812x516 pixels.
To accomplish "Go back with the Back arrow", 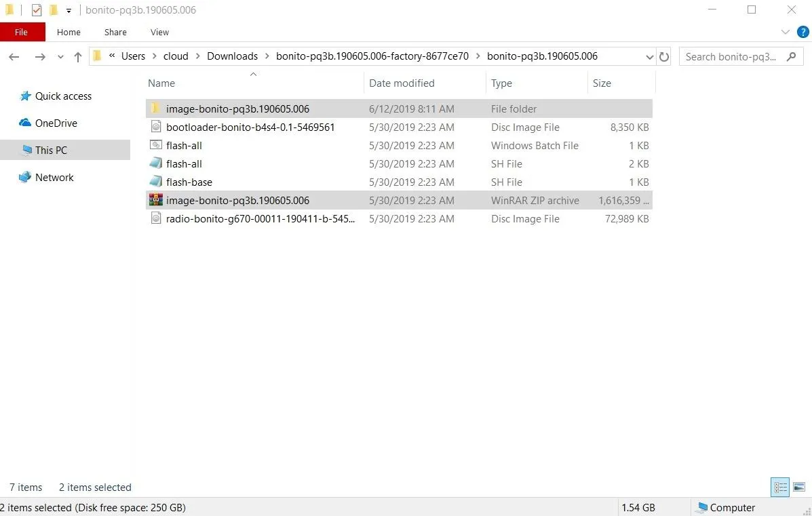I will tap(14, 57).
